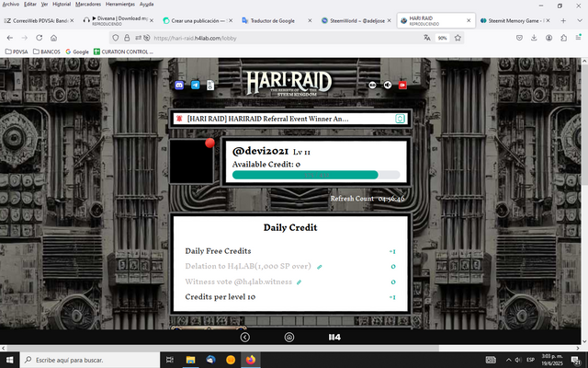Go back in browser history
Image resolution: width=588 pixels, height=368 pixels.
[x=10, y=38]
